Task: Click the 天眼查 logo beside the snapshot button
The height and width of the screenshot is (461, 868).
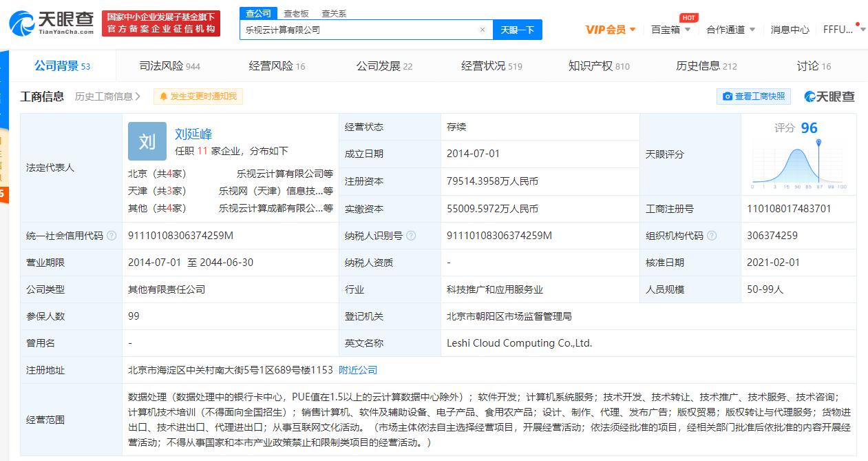Action: click(x=829, y=96)
